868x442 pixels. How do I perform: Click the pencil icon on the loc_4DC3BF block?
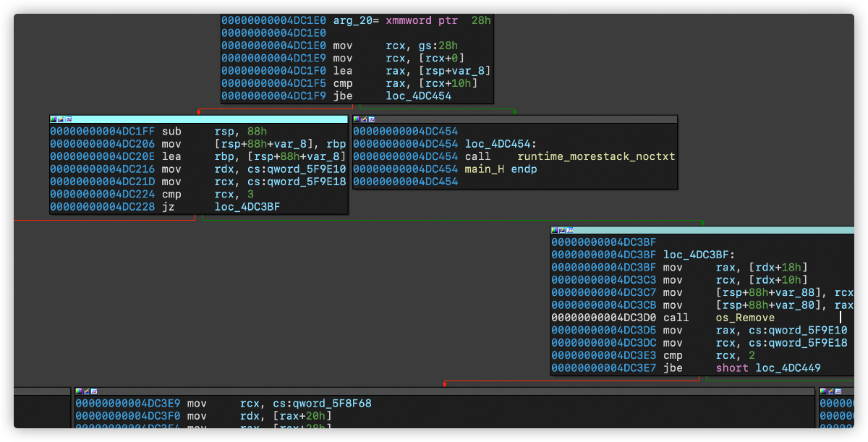[x=562, y=230]
